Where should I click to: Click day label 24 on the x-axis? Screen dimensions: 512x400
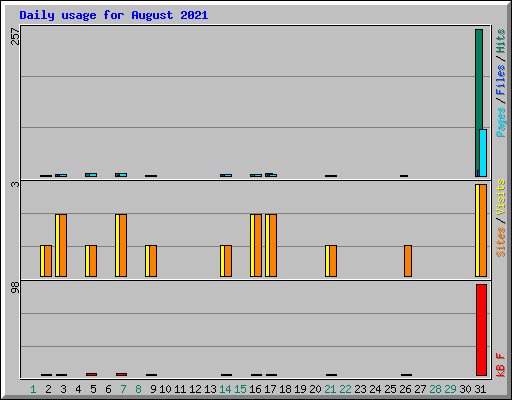(x=375, y=389)
